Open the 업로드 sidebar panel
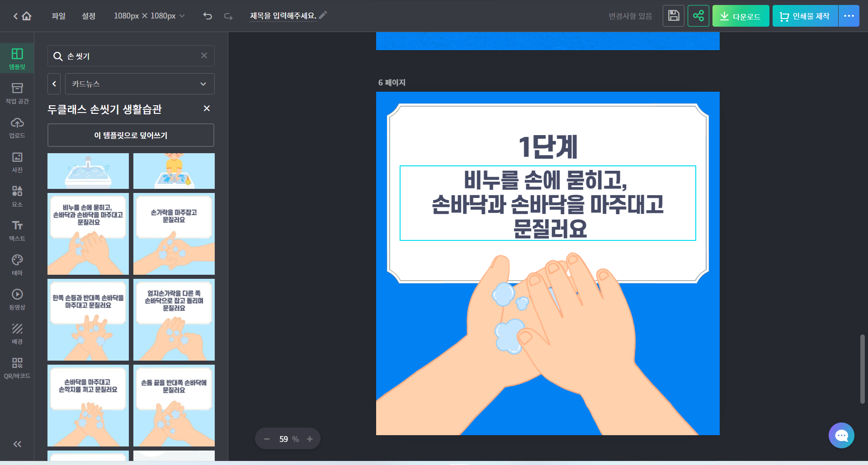This screenshot has width=868, height=465. click(x=17, y=127)
